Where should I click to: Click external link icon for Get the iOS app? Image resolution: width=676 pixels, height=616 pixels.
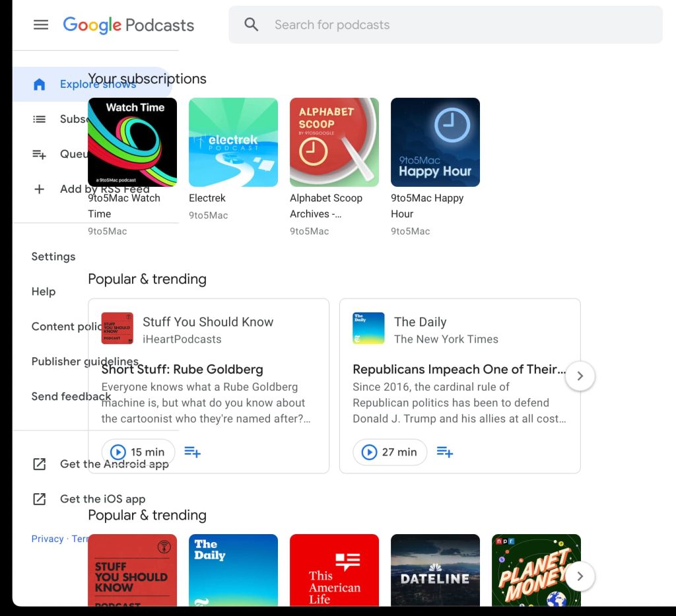tap(40, 499)
